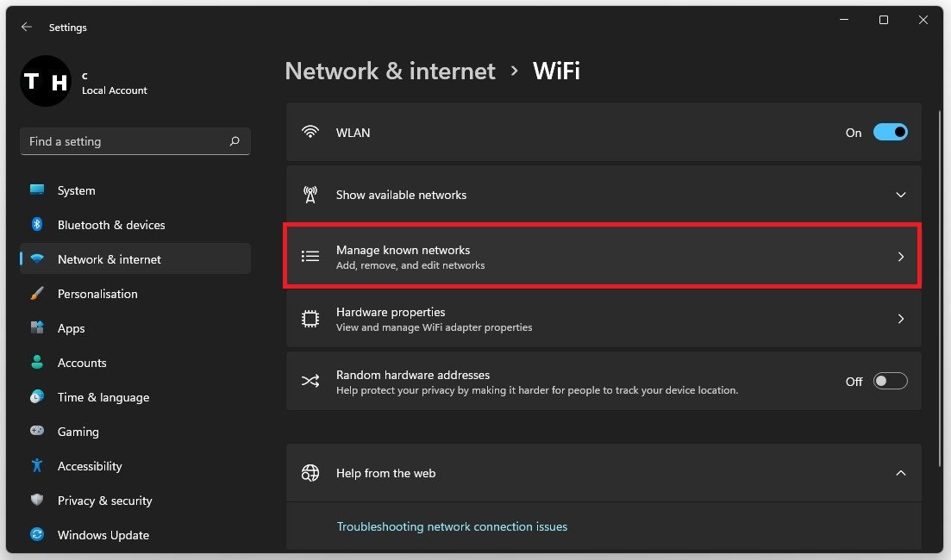Image resolution: width=951 pixels, height=560 pixels.
Task: Click the Gaming controller icon
Action: pyautogui.click(x=37, y=432)
